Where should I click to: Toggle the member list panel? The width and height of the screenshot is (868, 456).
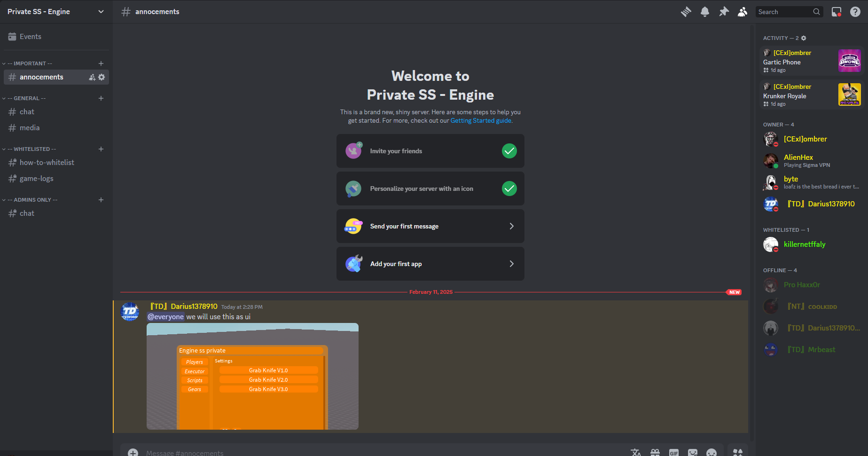[743, 12]
